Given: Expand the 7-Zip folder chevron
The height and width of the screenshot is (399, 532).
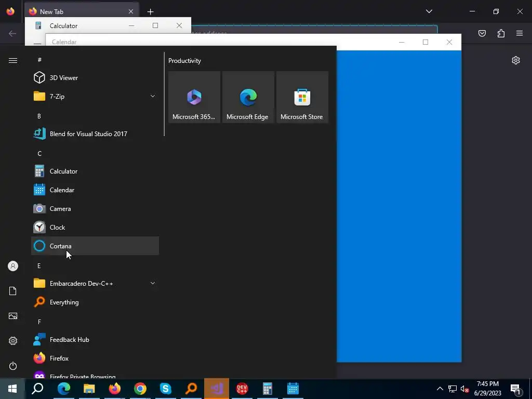Looking at the screenshot, I should pyautogui.click(x=153, y=96).
